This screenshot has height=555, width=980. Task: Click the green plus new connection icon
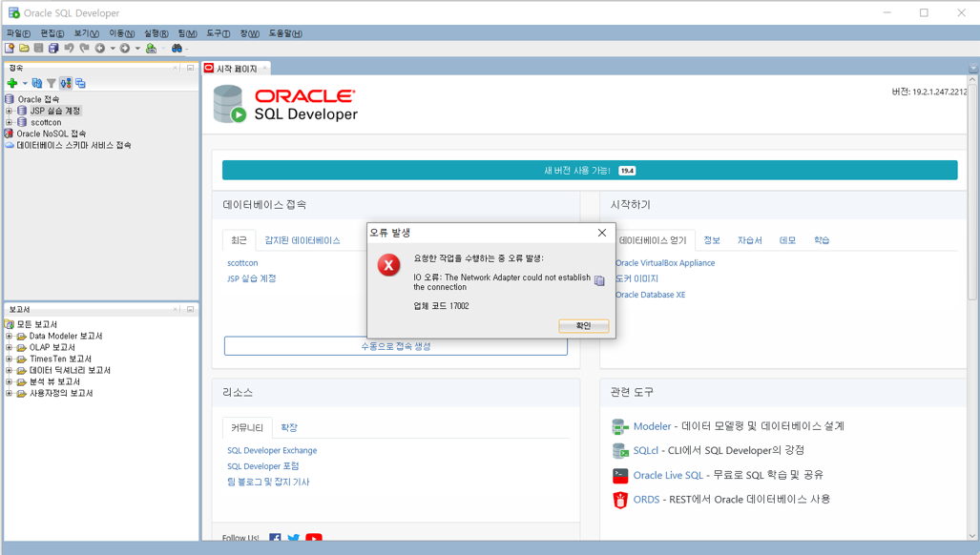pyautogui.click(x=11, y=83)
